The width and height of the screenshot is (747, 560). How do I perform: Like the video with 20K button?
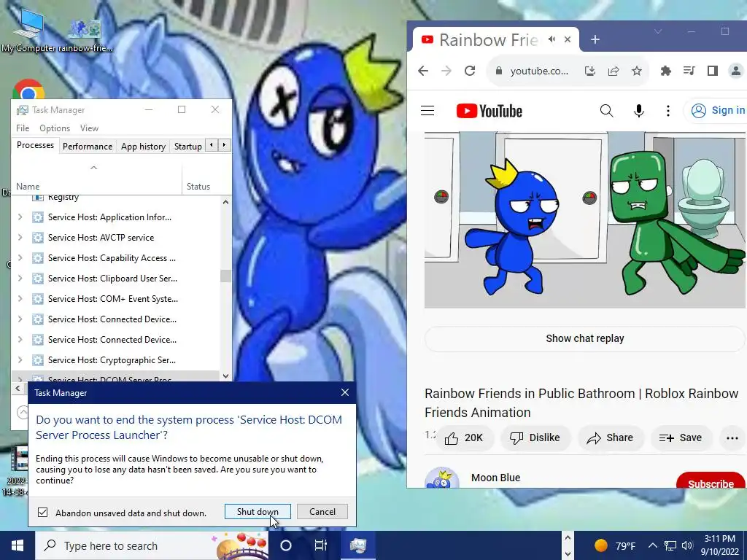point(464,438)
